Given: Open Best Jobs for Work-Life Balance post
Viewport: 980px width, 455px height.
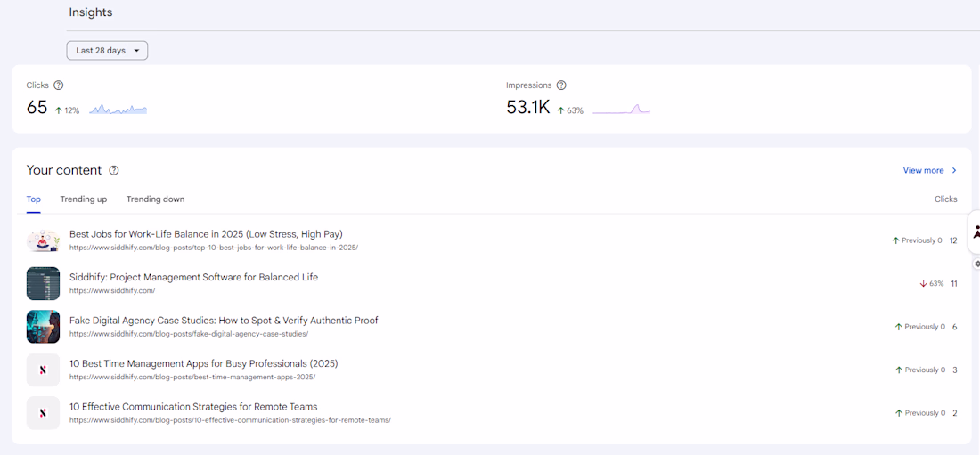Looking at the screenshot, I should 206,234.
